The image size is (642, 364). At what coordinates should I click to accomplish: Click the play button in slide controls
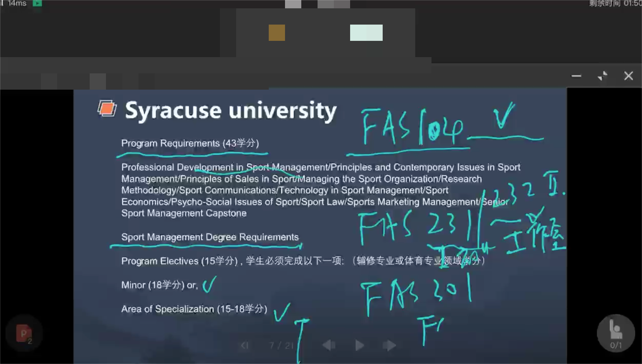(359, 345)
